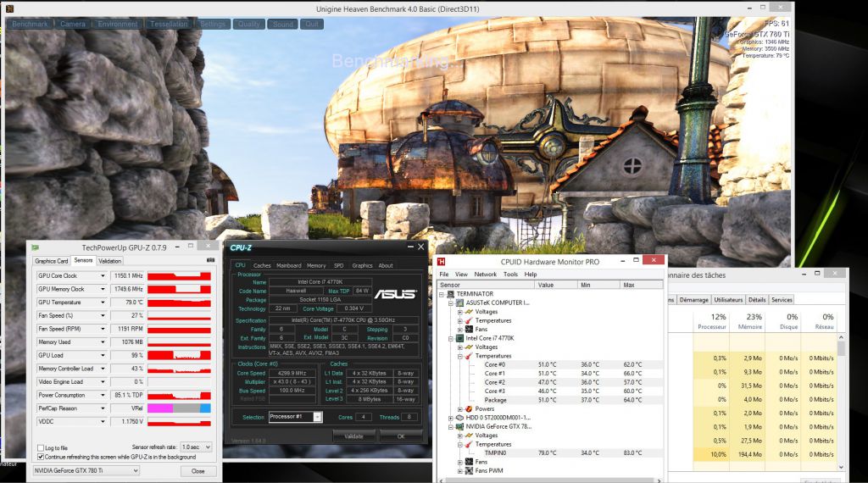The image size is (868, 483).
Task: Click the GPU-Z screenshot camera icon
Action: click(210, 260)
